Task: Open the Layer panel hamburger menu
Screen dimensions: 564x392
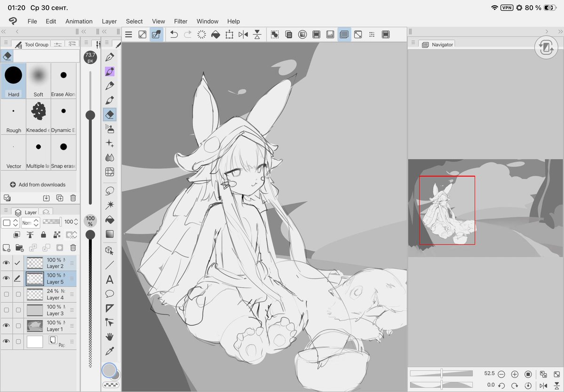Action: [6, 210]
